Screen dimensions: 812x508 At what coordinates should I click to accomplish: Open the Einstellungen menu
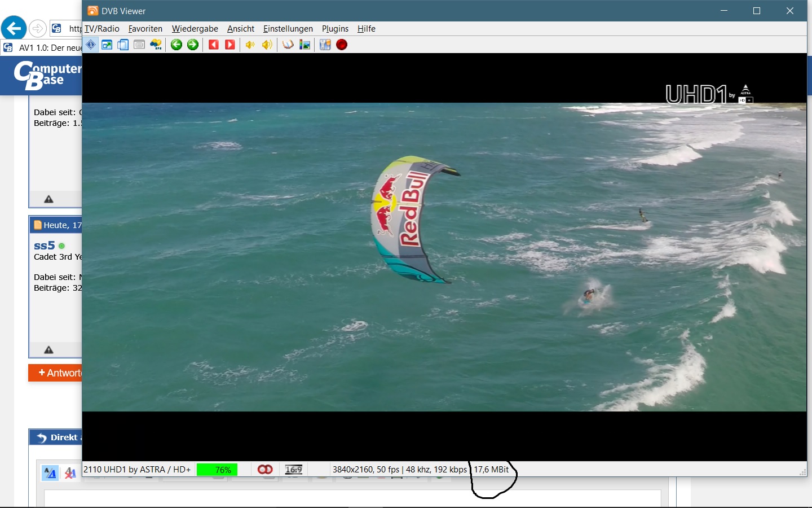288,29
